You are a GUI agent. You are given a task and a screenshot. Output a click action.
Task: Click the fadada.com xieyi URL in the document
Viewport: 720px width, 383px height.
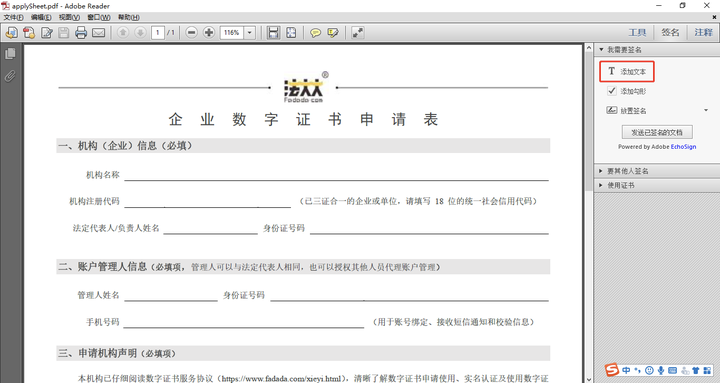coord(281,379)
